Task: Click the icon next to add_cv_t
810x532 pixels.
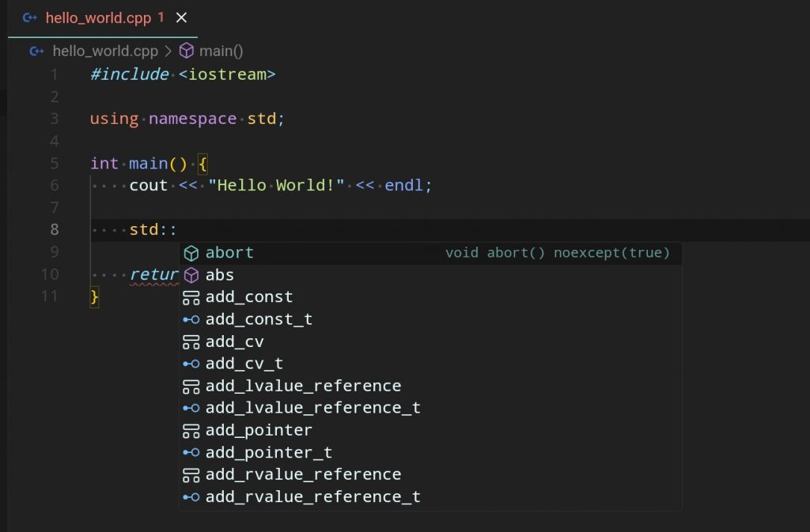Action: point(191,364)
